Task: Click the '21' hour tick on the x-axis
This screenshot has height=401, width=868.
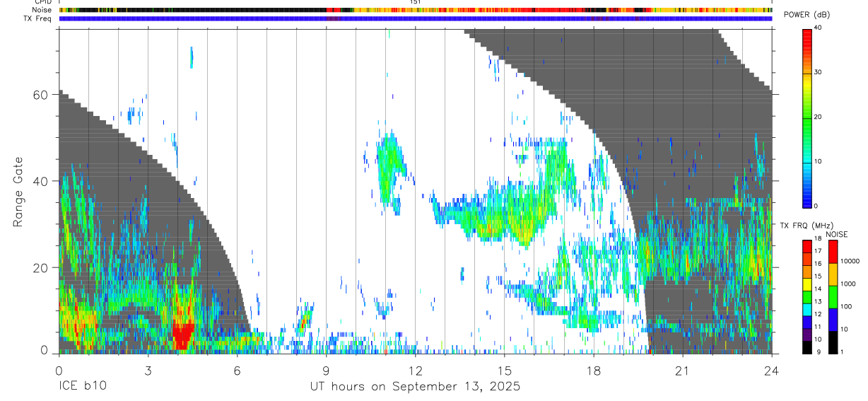Action: (683, 370)
